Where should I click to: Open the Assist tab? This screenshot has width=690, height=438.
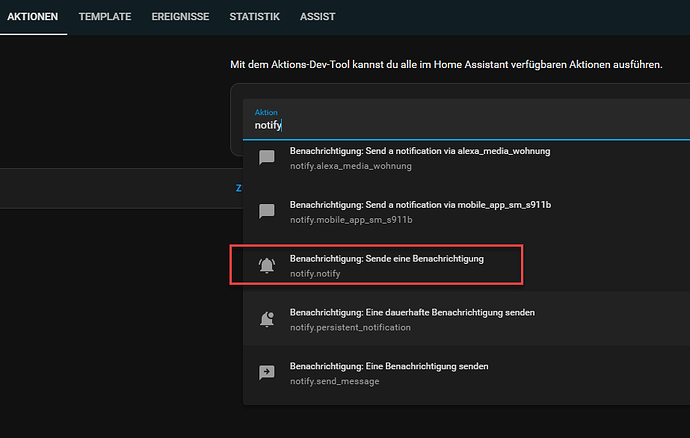click(317, 18)
